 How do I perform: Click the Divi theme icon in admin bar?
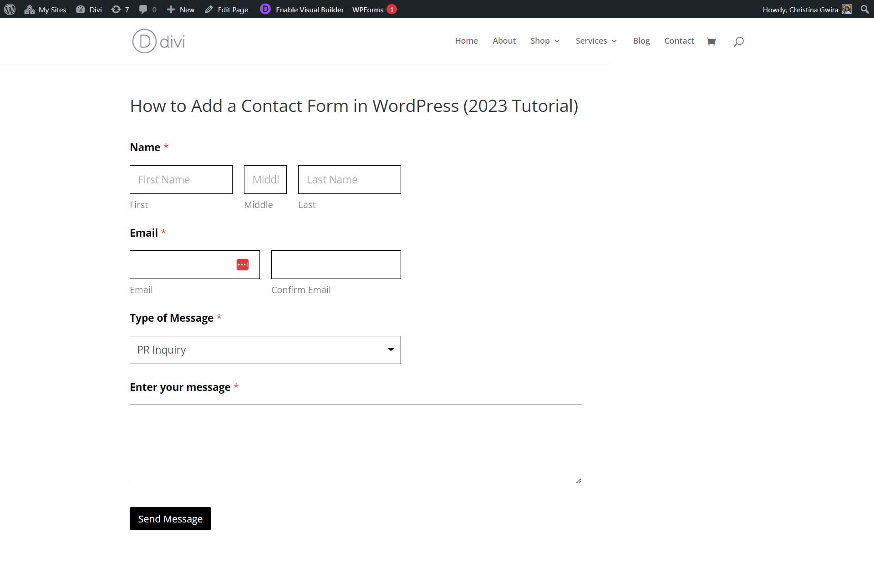(79, 9)
